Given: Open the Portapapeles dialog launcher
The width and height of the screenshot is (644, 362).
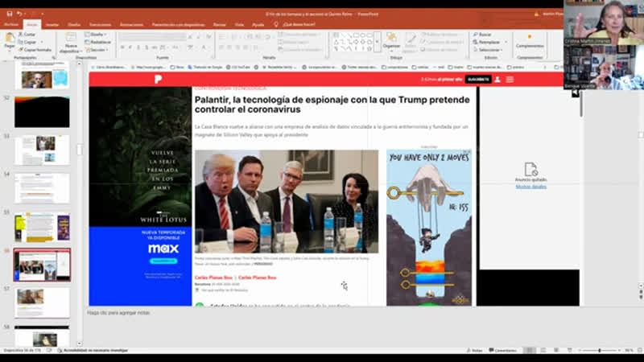Looking at the screenshot, I should (x=54, y=58).
